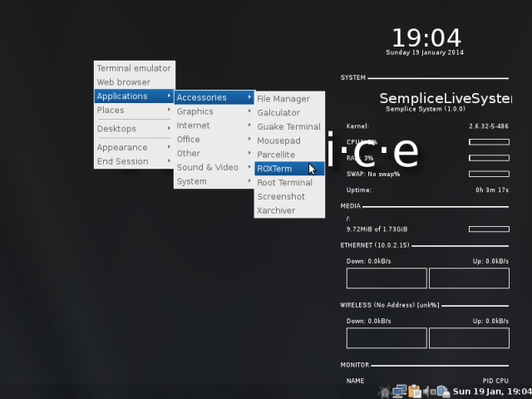
Task: Click the bug report tray icon
Action: [x=385, y=392]
